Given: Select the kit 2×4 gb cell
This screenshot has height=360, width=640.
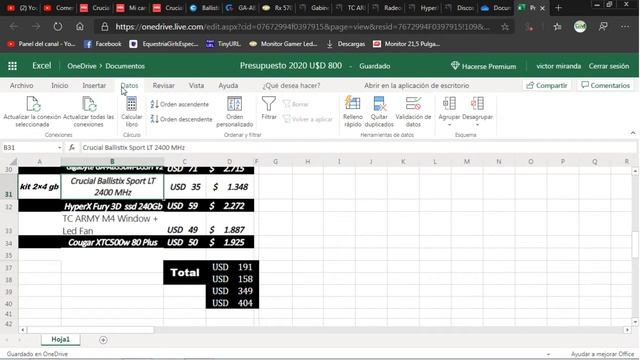Looking at the screenshot, I should [40, 187].
